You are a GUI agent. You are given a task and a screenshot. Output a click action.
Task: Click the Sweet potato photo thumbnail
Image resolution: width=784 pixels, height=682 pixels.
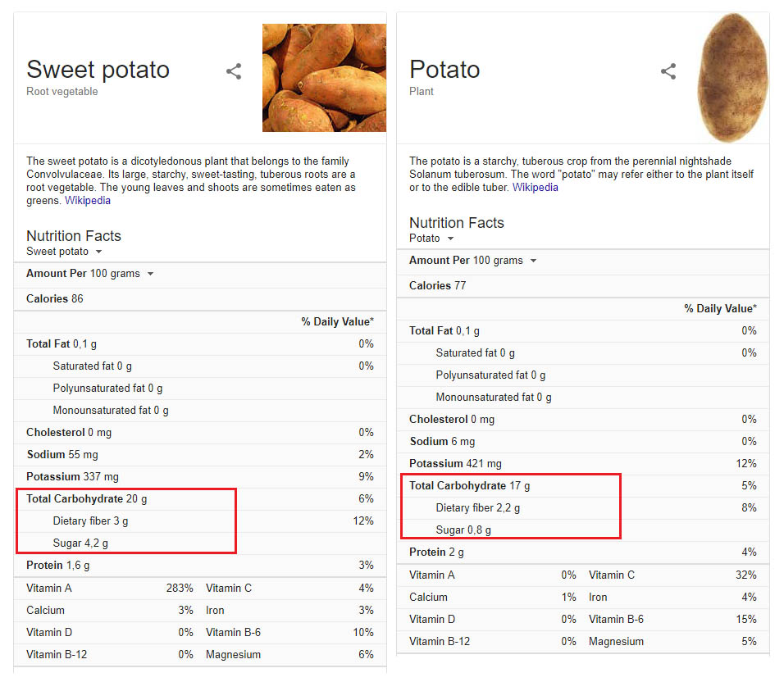[324, 78]
